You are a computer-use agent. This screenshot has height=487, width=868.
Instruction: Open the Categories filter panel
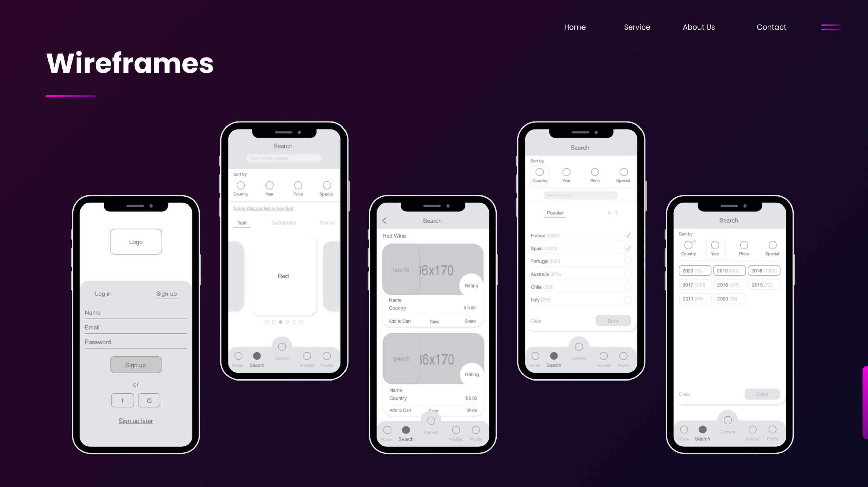tap(284, 222)
